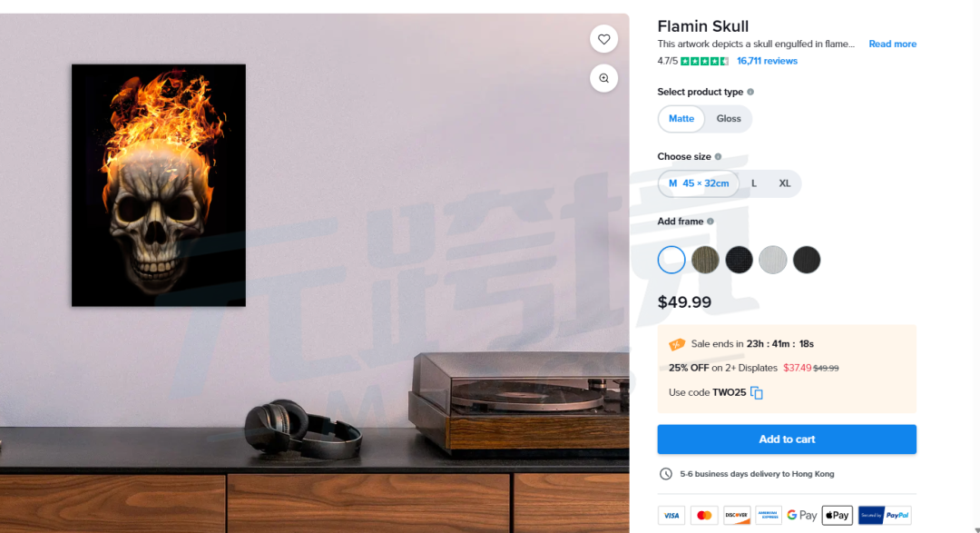
Task: Open the zoom magnifier on product image
Action: pyautogui.click(x=603, y=78)
